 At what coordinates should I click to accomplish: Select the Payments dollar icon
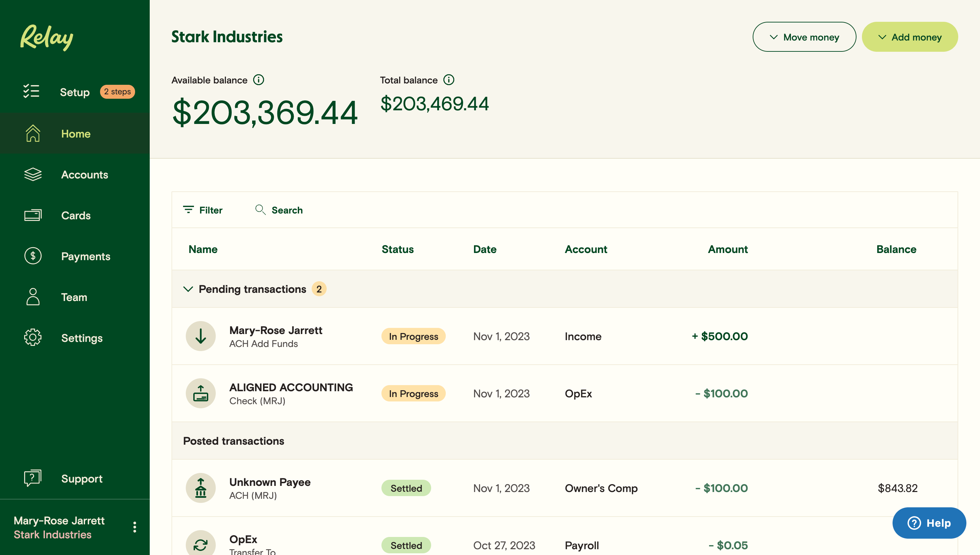33,256
